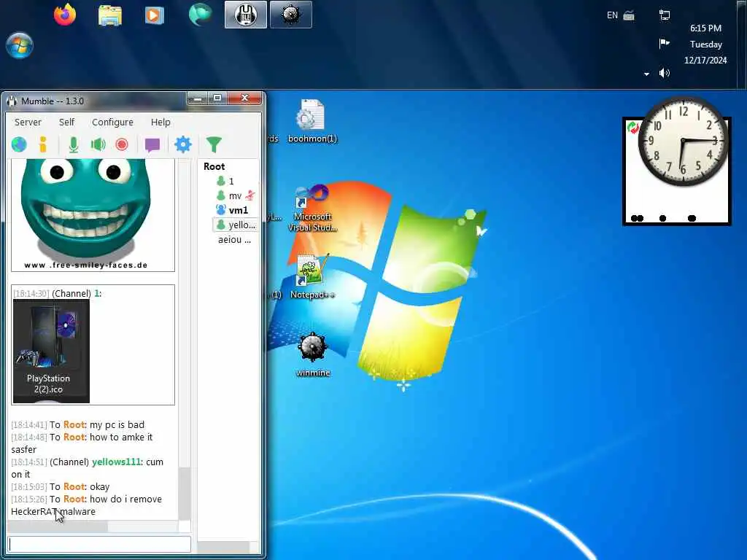Click the PlayStation 2(2).ico image in chat
This screenshot has width=747, height=560.
(51, 351)
